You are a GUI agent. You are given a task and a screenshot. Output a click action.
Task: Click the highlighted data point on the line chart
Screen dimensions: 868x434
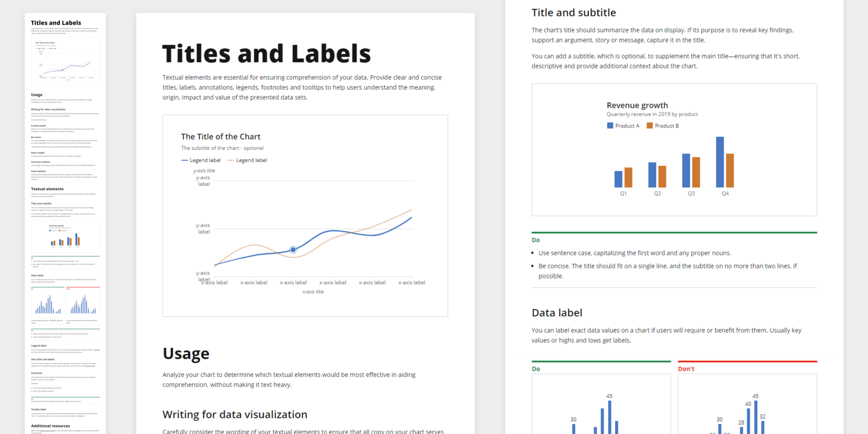293,249
